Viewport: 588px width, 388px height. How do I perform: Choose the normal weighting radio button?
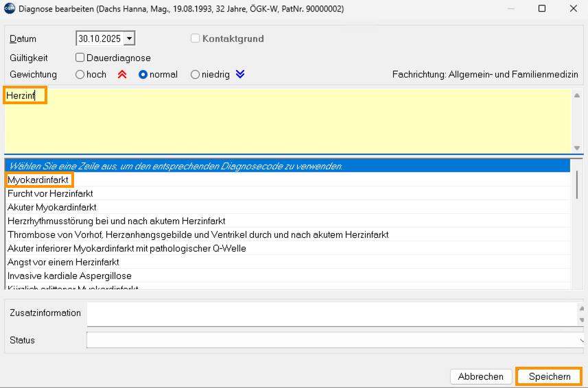click(x=143, y=75)
